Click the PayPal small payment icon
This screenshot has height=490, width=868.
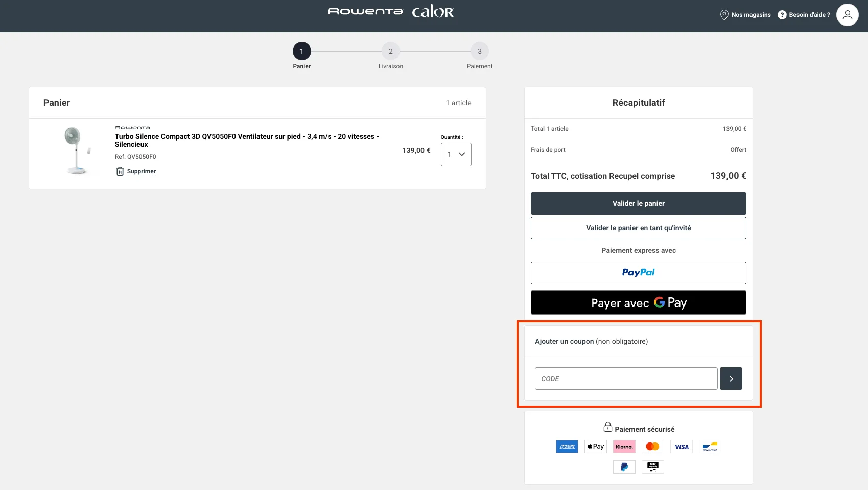click(624, 467)
